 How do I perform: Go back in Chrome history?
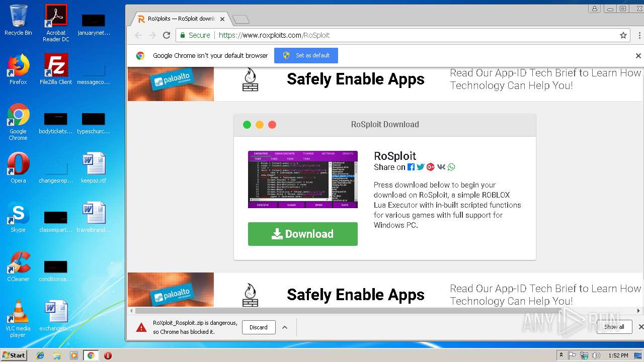point(138,35)
